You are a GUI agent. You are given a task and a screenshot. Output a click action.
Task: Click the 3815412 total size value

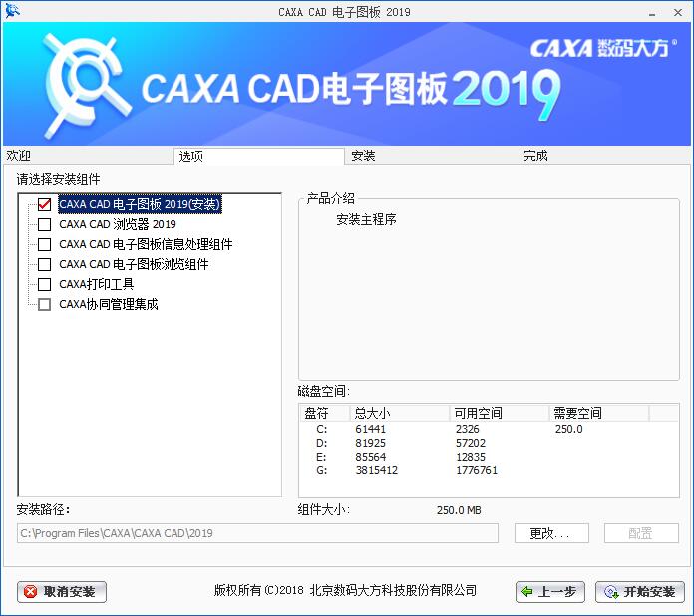pyautogui.click(x=377, y=470)
